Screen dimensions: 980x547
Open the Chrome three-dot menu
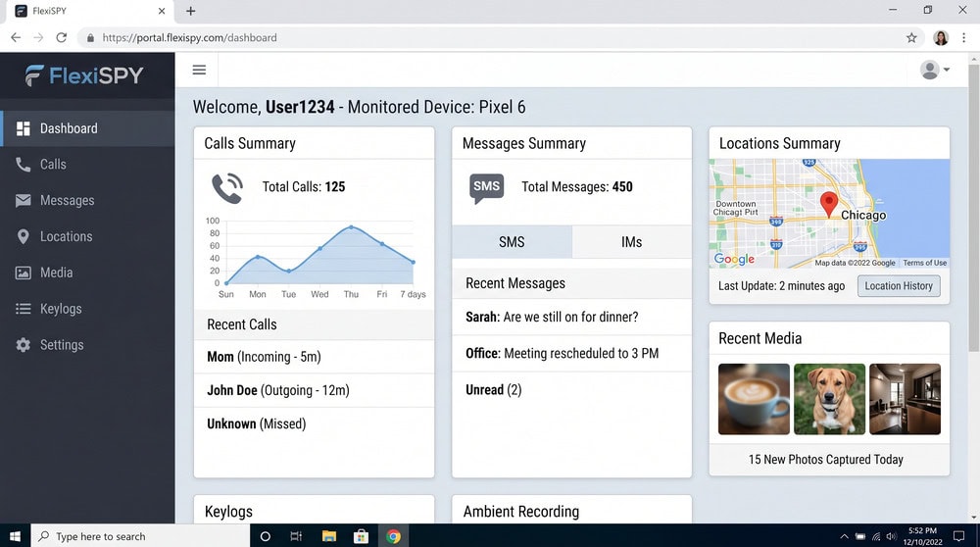tap(963, 37)
